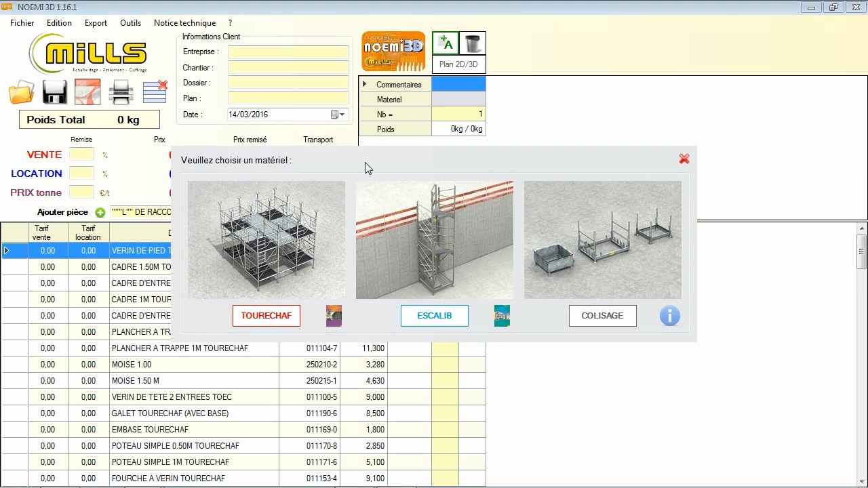Select the MOISE 1.00 row

pyautogui.click(x=243, y=365)
